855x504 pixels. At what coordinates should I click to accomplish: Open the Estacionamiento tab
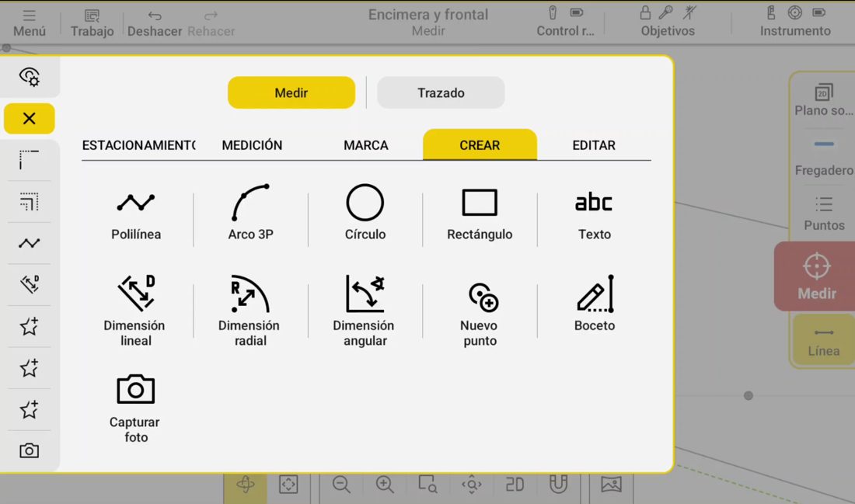pyautogui.click(x=138, y=145)
